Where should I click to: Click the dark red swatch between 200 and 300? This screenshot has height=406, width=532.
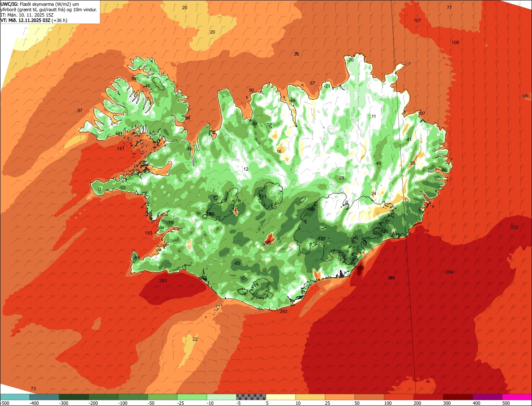pyautogui.click(x=429, y=397)
